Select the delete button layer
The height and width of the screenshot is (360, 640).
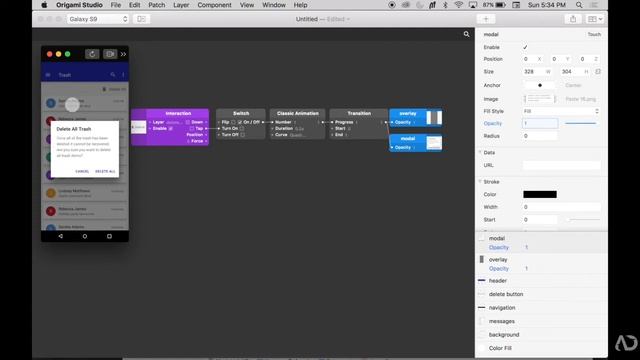point(541,294)
